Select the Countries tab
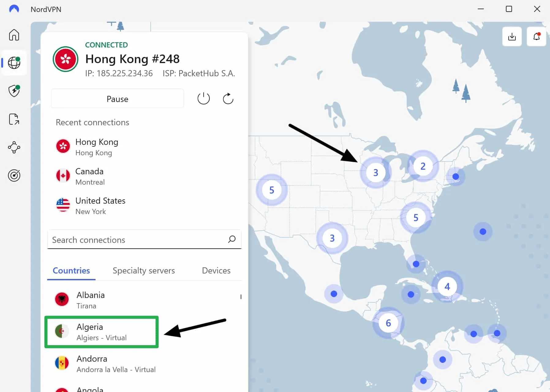 pos(71,271)
